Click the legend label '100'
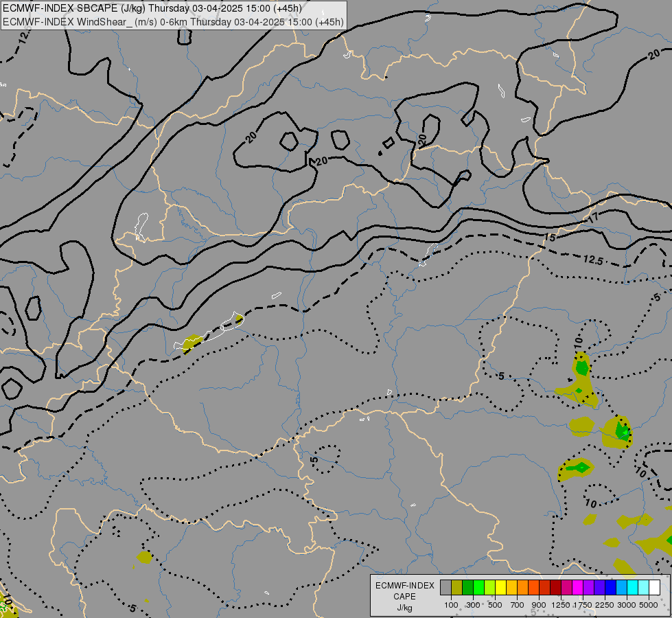Viewport: 672px width, 618px height. click(x=451, y=605)
